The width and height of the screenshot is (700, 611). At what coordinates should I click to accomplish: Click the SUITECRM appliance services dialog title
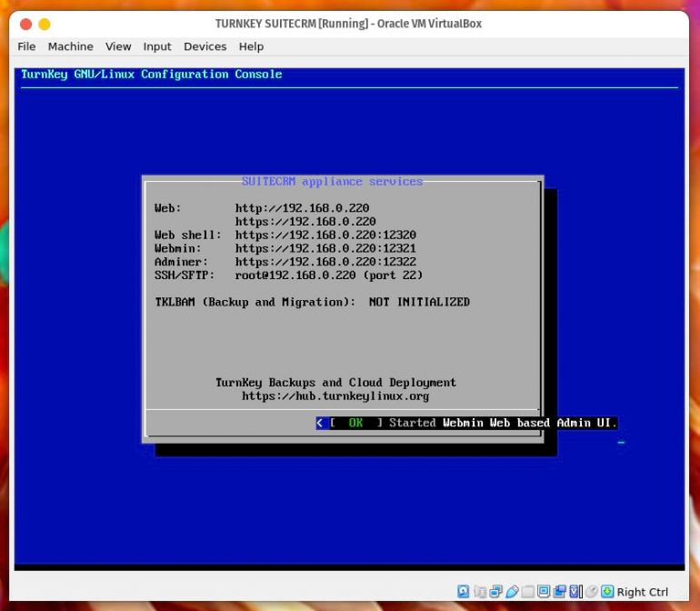[x=332, y=181]
